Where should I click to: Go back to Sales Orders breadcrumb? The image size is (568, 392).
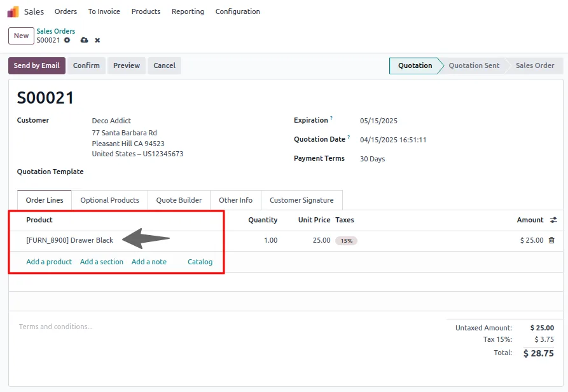pos(56,31)
